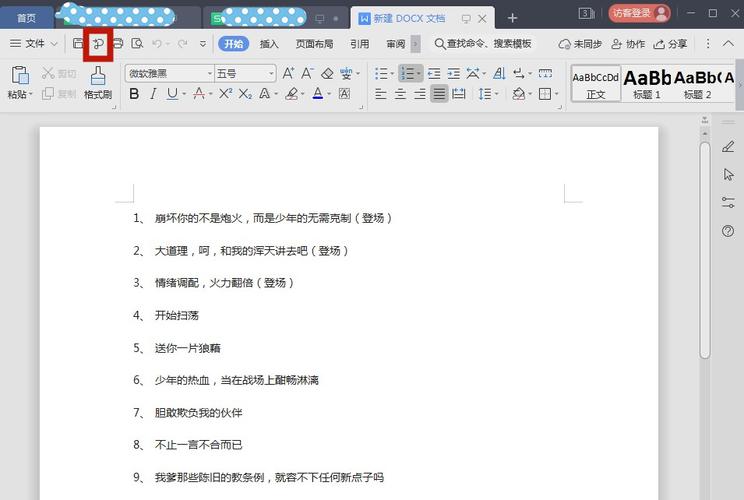Click the 查找命令、搜索模板 search box

(x=483, y=44)
